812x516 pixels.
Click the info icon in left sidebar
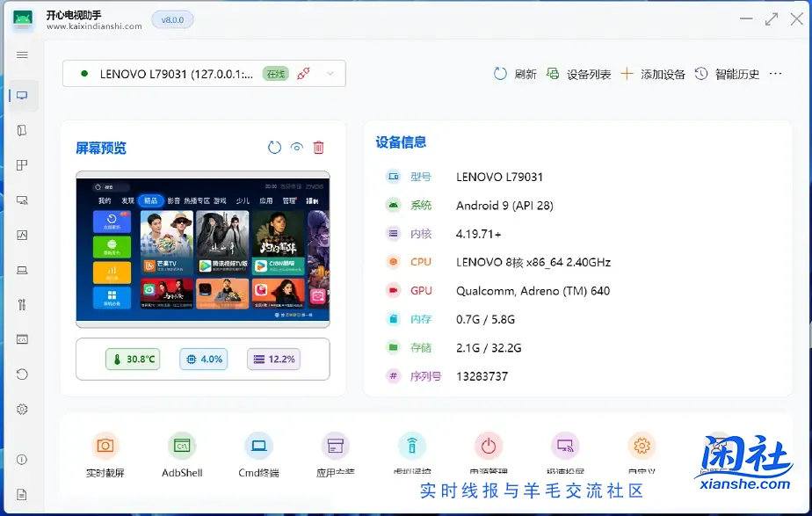click(22, 460)
